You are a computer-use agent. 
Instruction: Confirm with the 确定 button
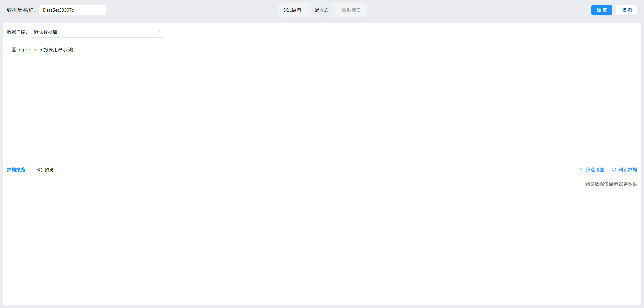[x=602, y=10]
